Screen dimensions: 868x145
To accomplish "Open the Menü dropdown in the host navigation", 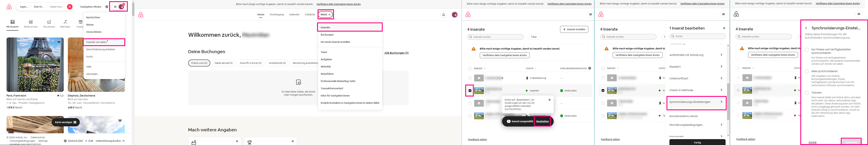I will point(325,14).
